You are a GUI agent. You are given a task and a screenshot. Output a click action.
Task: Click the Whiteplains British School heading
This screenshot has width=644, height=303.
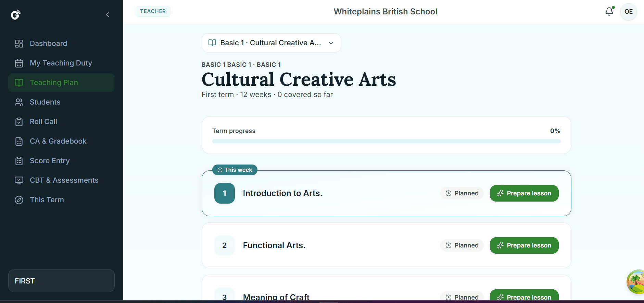(386, 12)
